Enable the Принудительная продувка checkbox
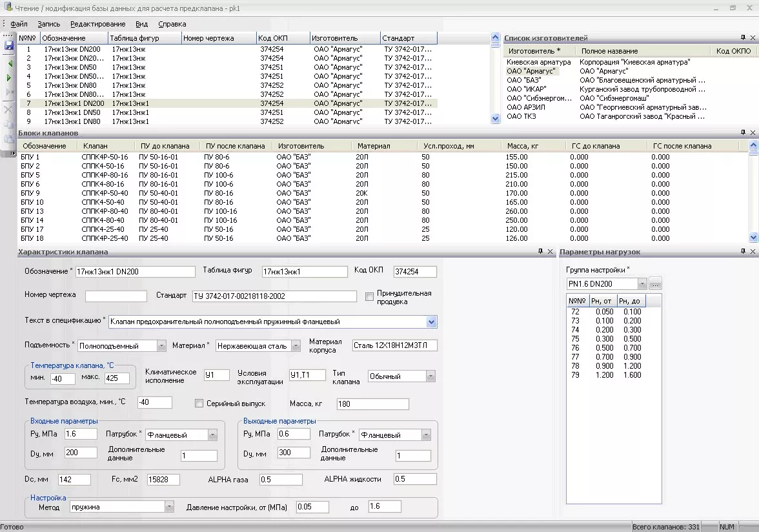The height and width of the screenshot is (532, 759). point(369,297)
